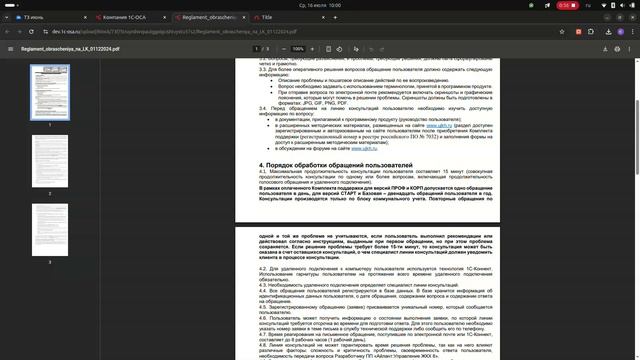Open browser Downloads icon
Screen dimensions: 640x360
(608, 31)
